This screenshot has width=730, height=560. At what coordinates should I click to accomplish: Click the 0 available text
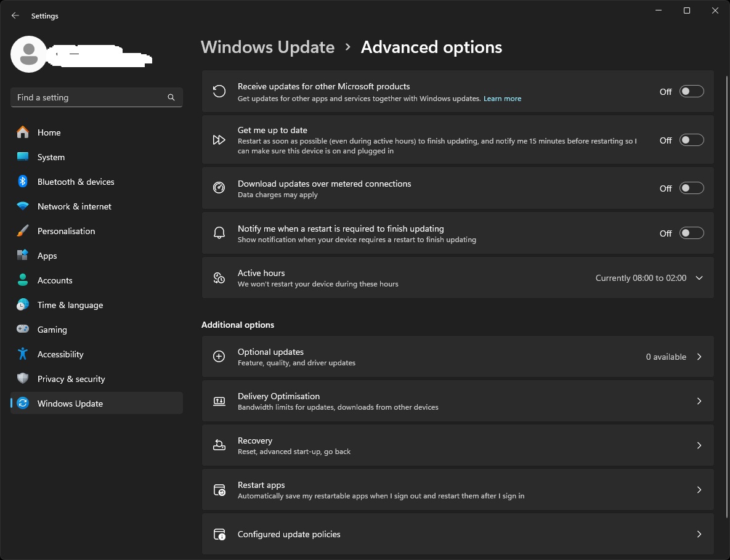tap(666, 357)
